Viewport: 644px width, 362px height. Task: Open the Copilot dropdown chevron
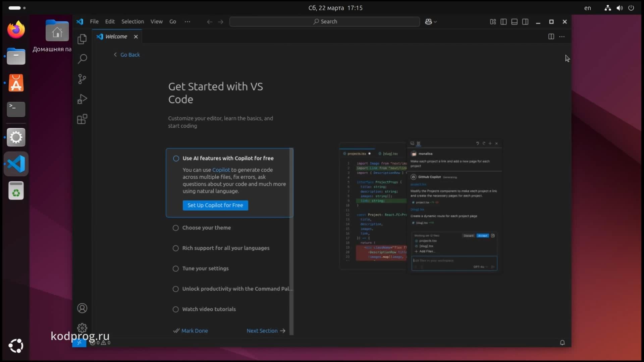coord(435,22)
